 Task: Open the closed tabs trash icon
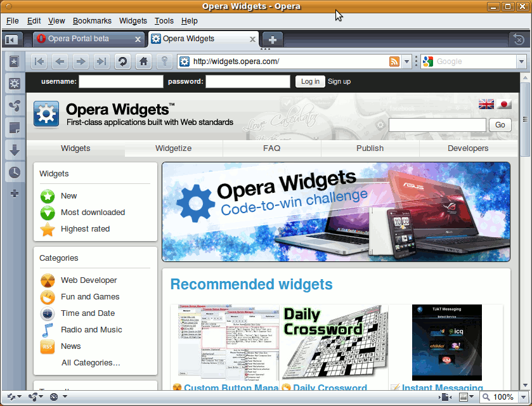coord(518,39)
